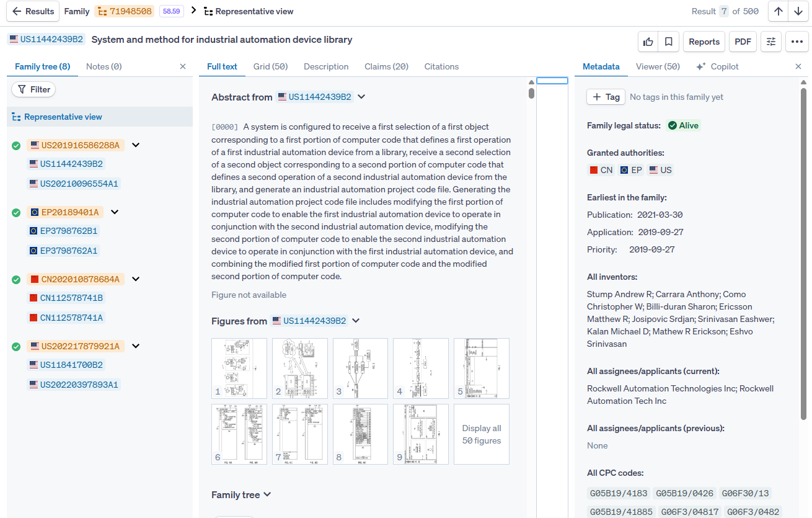Toggle green check beside EP20189401A
The height and width of the screenshot is (518, 812).
click(16, 212)
